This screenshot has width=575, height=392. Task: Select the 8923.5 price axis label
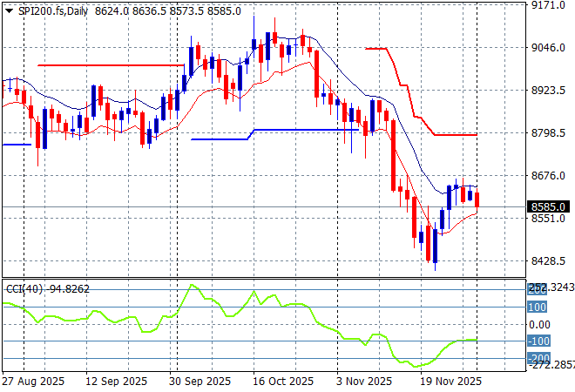548,91
